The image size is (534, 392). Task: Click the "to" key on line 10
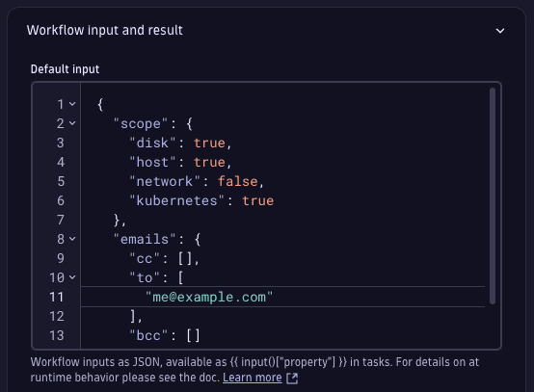[145, 277]
